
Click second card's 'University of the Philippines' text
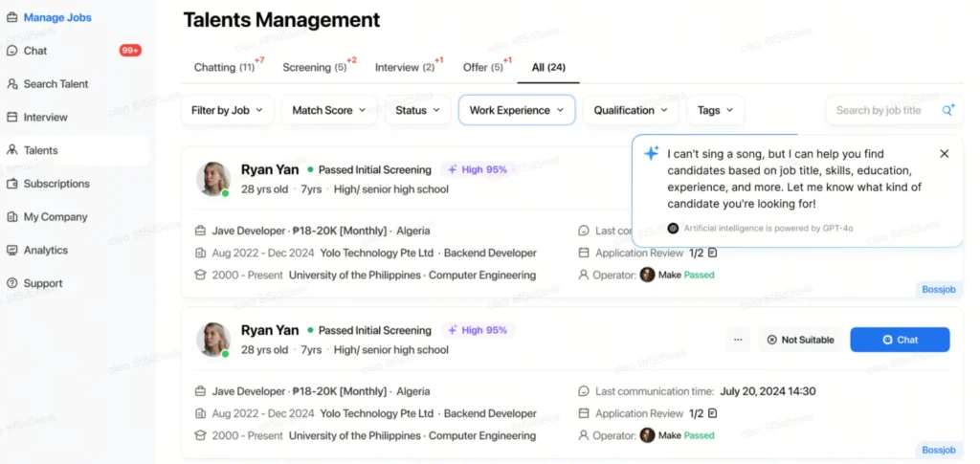354,435
